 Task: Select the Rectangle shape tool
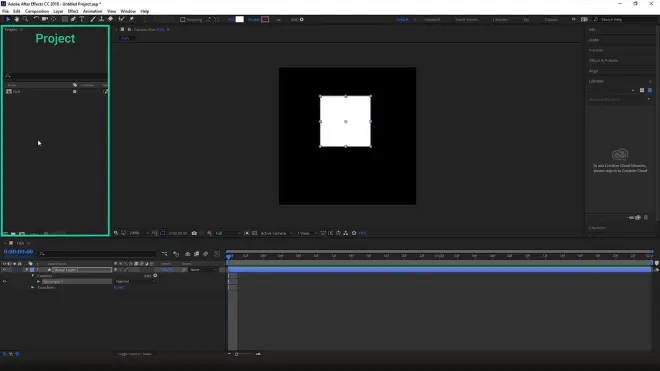click(x=64, y=19)
